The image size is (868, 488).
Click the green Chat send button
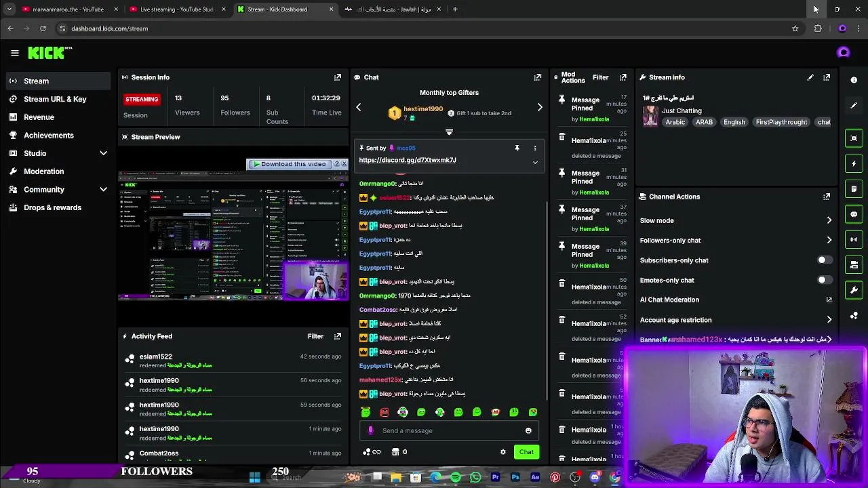[526, 452]
